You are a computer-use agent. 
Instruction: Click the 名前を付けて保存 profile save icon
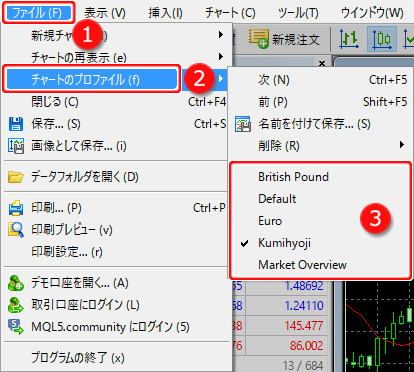tap(243, 124)
